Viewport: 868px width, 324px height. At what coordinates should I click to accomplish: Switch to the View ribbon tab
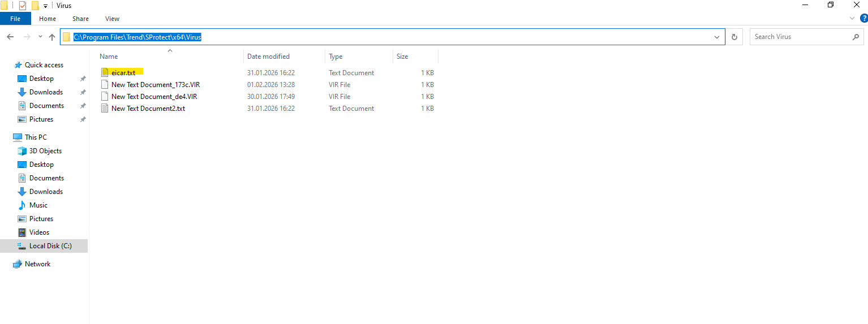(112, 19)
